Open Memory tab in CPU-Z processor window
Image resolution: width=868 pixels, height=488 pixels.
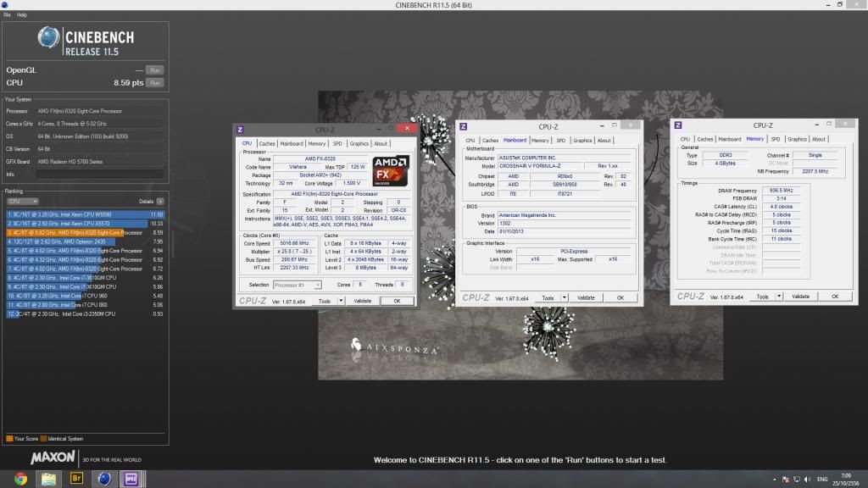[317, 144]
